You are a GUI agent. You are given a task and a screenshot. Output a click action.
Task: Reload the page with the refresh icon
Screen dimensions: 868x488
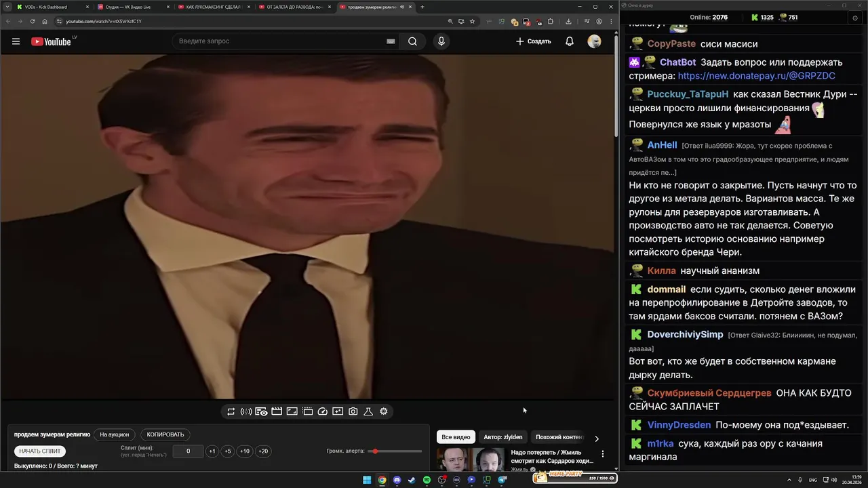[x=32, y=21]
